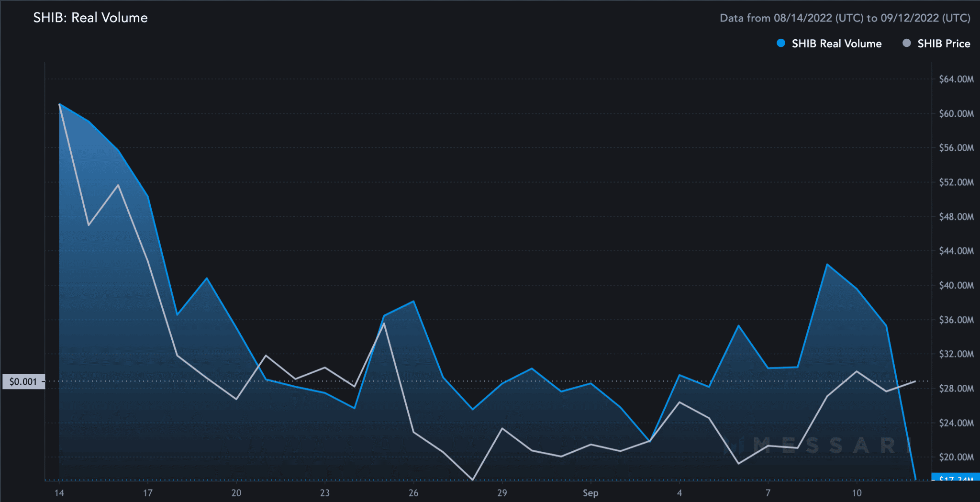Click the volume peak point on August 14
Screen dimensions: 980x502
point(59,104)
